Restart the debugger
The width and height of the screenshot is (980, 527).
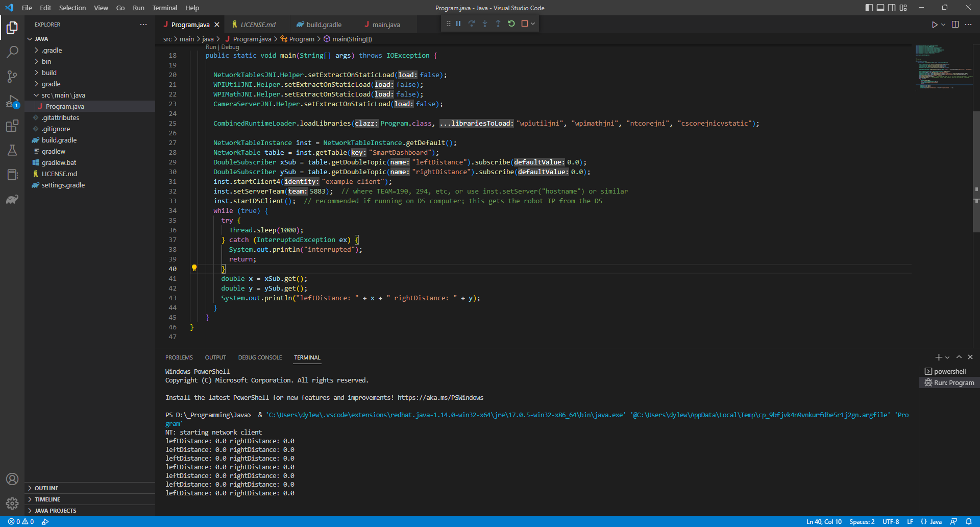tap(511, 23)
